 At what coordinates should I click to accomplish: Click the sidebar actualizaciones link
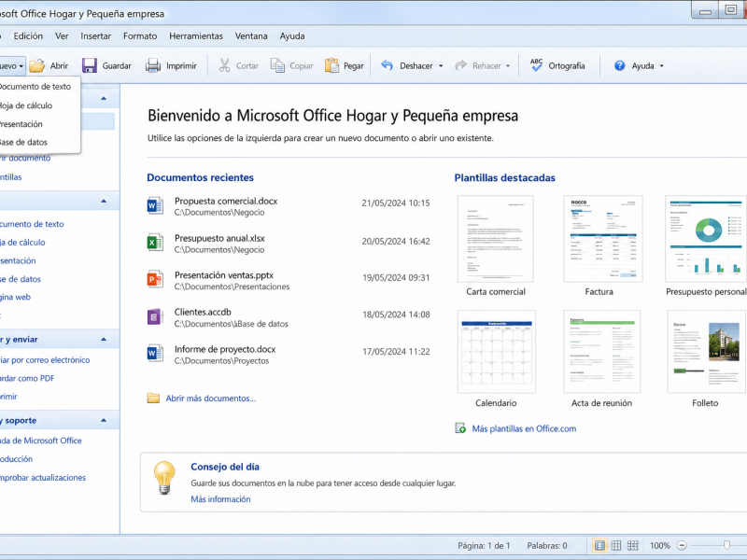point(43,477)
